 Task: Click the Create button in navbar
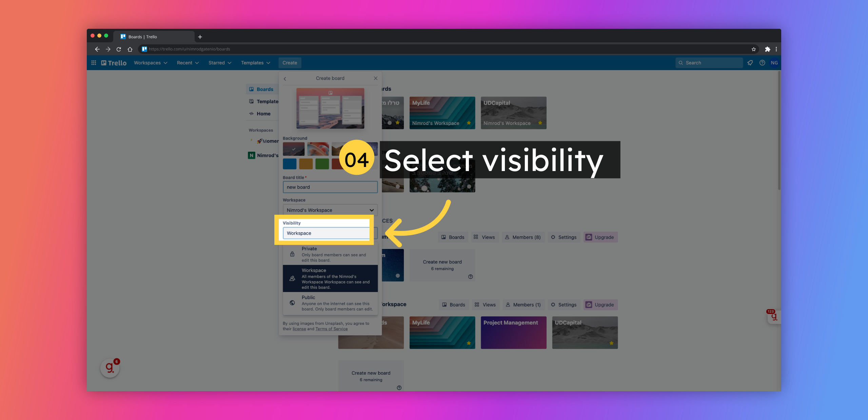pos(290,62)
